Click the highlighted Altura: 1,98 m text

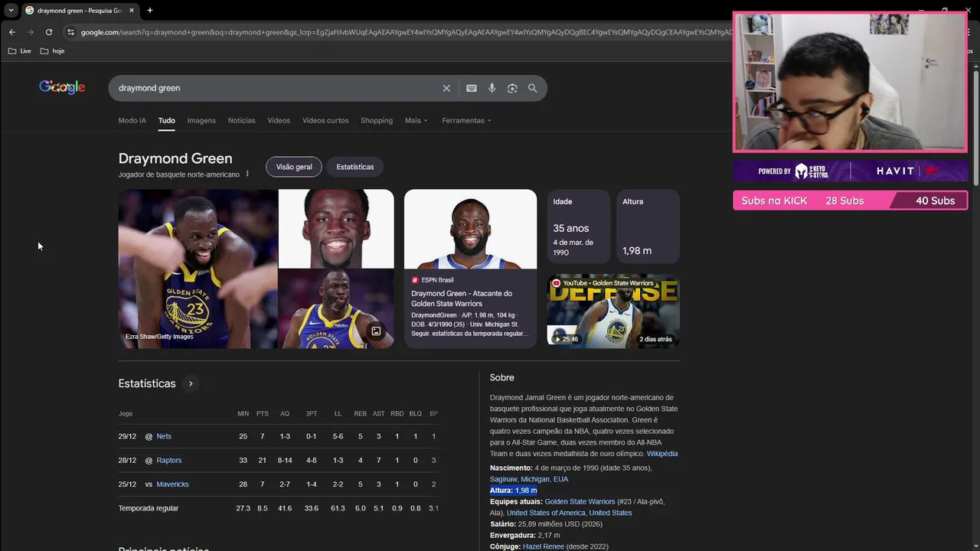tap(514, 491)
